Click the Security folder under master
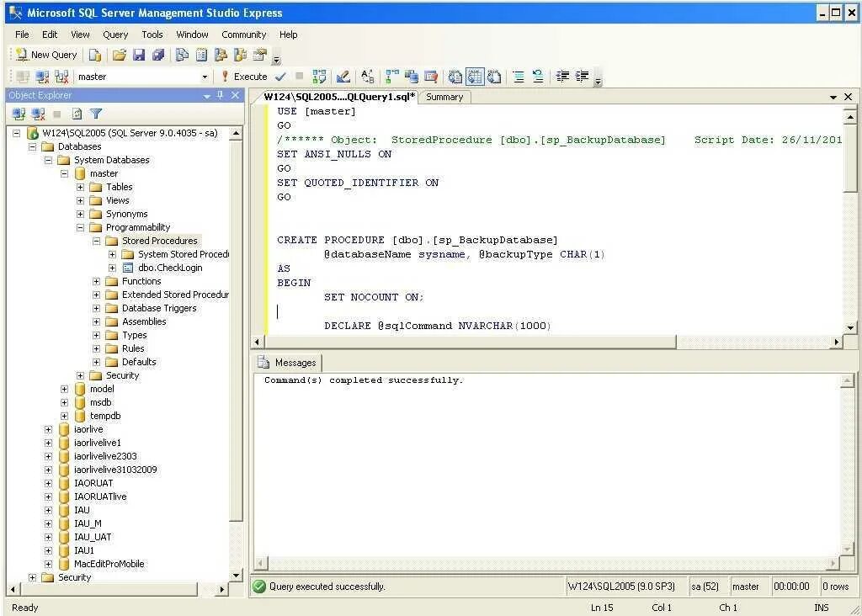 (122, 376)
